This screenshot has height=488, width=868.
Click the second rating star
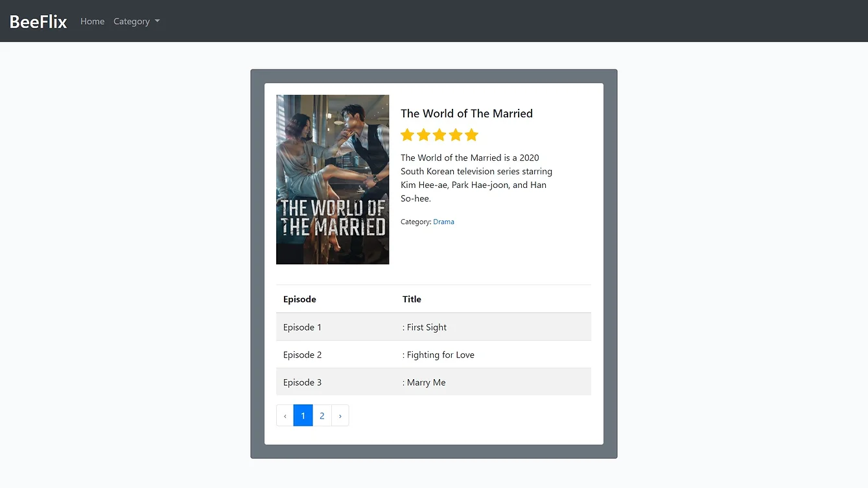[423, 135]
